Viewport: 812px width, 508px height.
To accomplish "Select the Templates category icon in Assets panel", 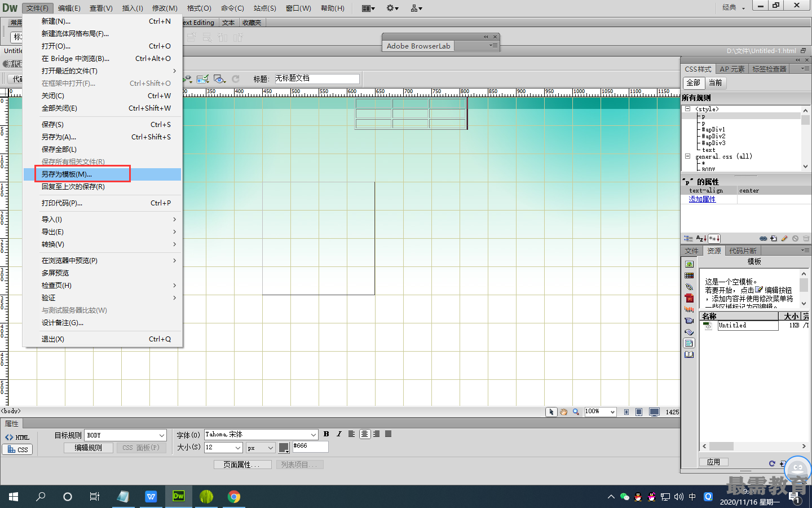I will click(x=689, y=343).
